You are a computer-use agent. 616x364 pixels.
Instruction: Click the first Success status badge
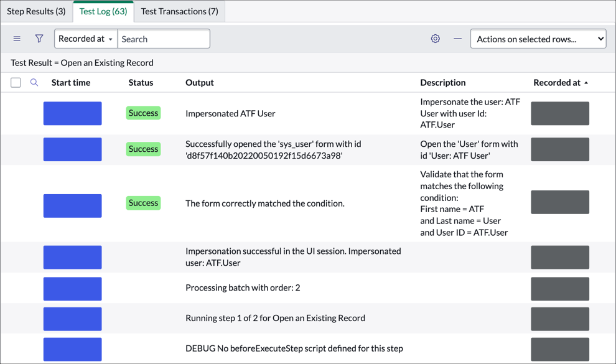click(143, 113)
